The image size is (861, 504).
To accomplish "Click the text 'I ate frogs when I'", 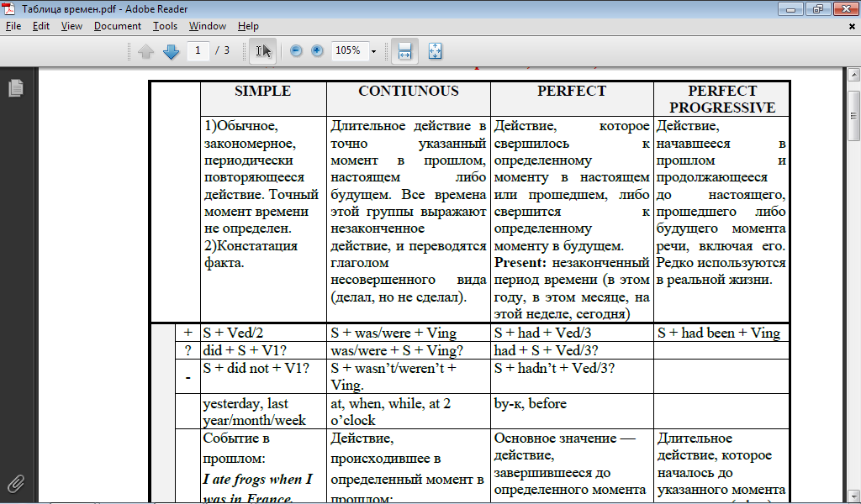I will point(257,480).
